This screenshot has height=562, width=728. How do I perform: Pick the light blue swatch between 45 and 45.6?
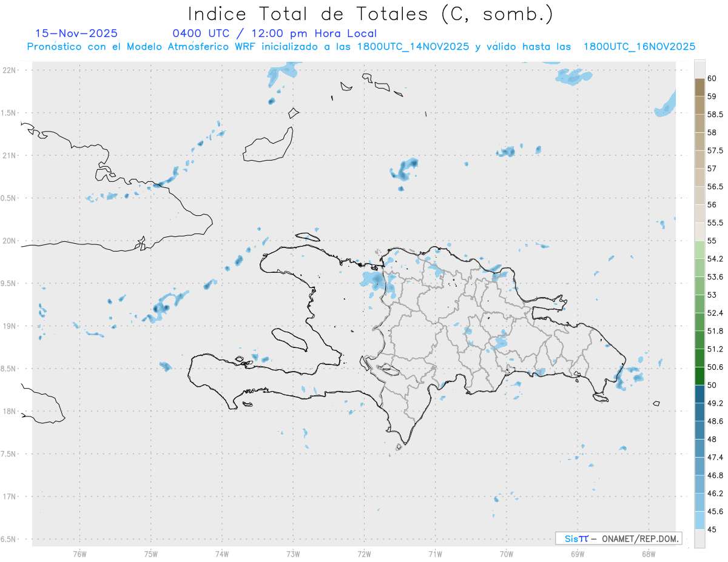pyautogui.click(x=699, y=520)
